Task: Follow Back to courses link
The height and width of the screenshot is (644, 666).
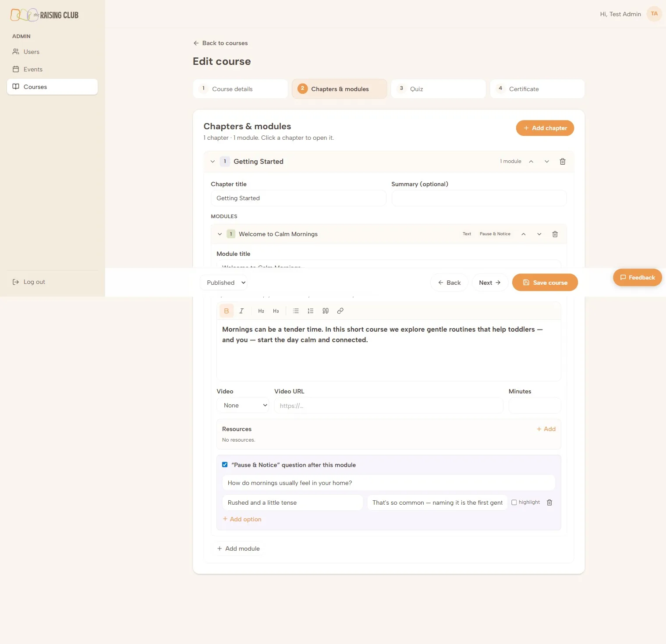Action: (220, 43)
